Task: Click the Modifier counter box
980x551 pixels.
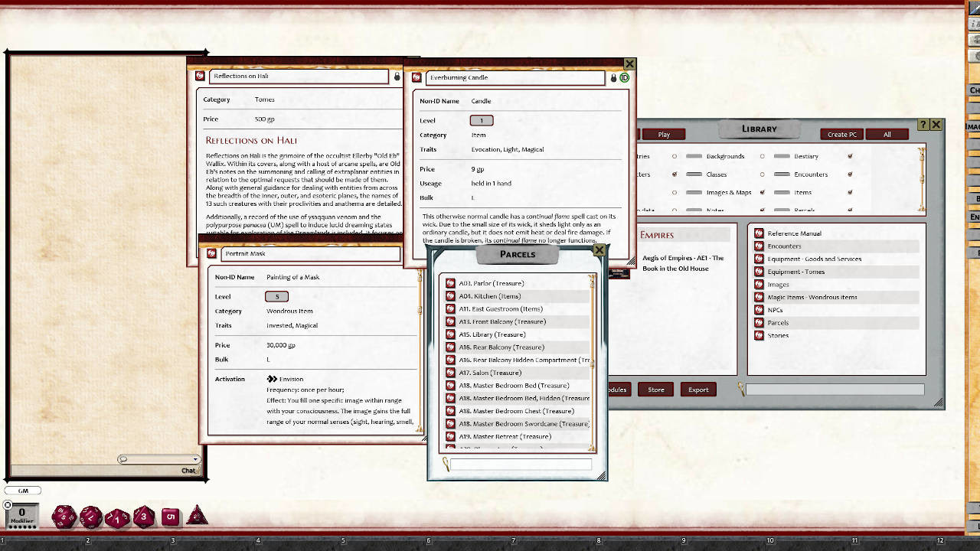Action: [x=21, y=515]
